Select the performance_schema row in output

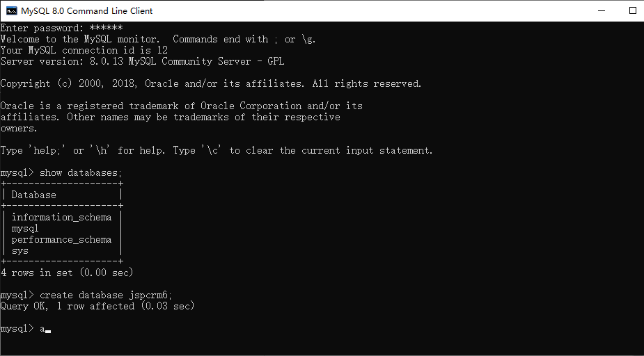click(61, 239)
